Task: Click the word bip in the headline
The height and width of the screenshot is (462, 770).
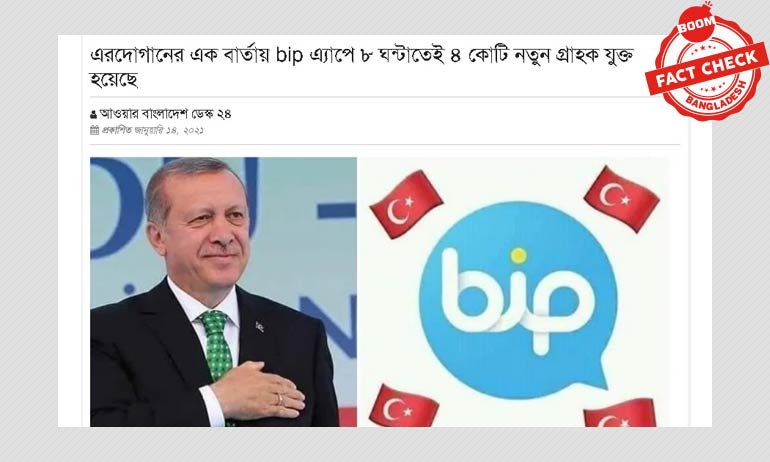Action: click(289, 56)
